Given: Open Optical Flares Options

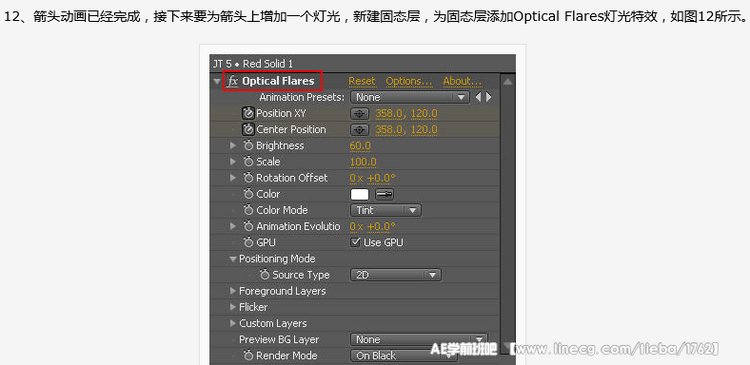Looking at the screenshot, I should tap(409, 81).
